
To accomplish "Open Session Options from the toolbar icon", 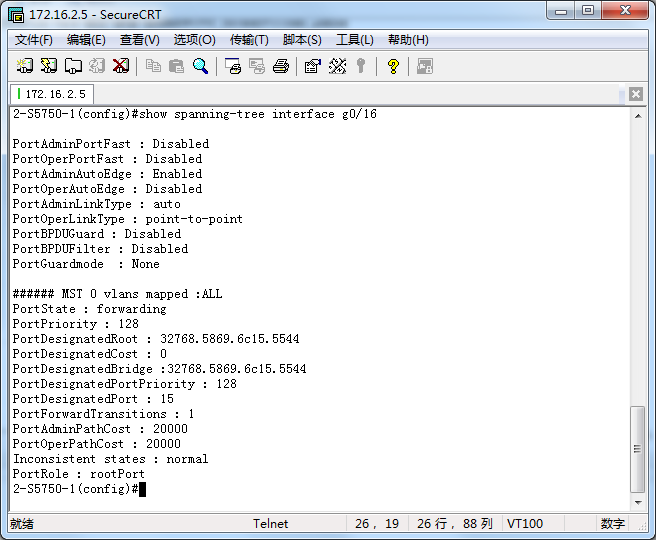I will click(x=312, y=66).
